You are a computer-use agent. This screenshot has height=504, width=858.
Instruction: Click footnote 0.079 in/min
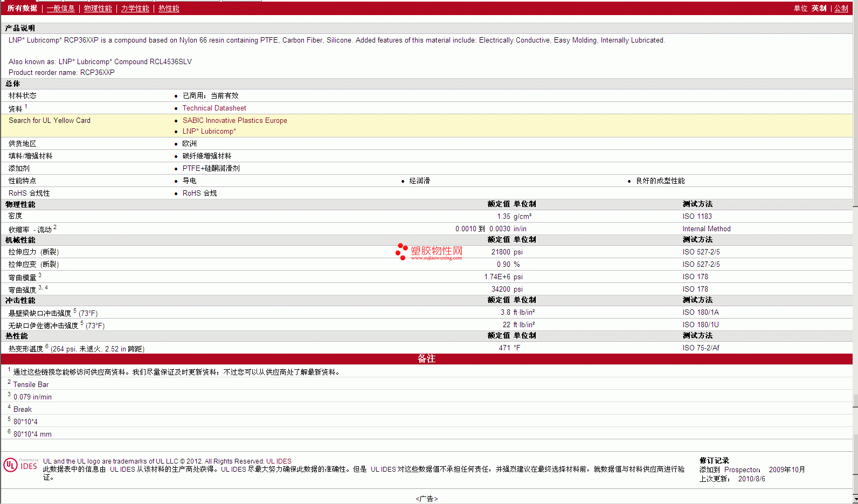[x=32, y=397]
